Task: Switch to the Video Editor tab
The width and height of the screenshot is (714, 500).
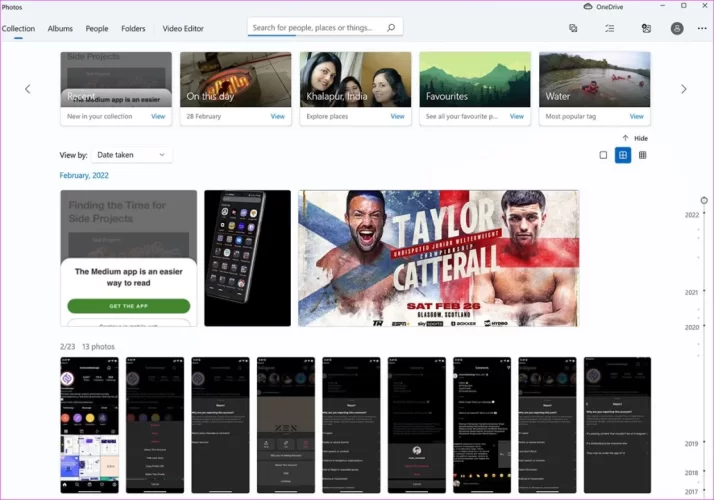Action: pyautogui.click(x=183, y=29)
